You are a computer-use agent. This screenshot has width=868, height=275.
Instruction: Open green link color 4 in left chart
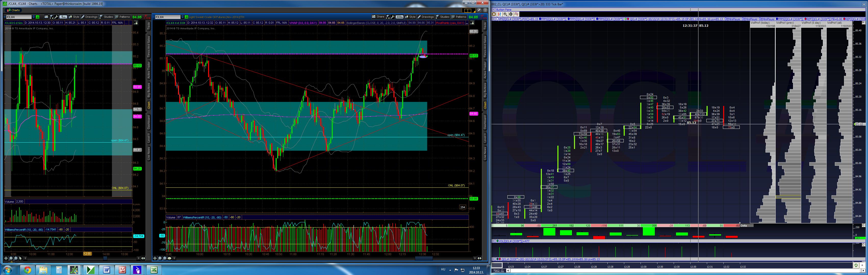38,17
